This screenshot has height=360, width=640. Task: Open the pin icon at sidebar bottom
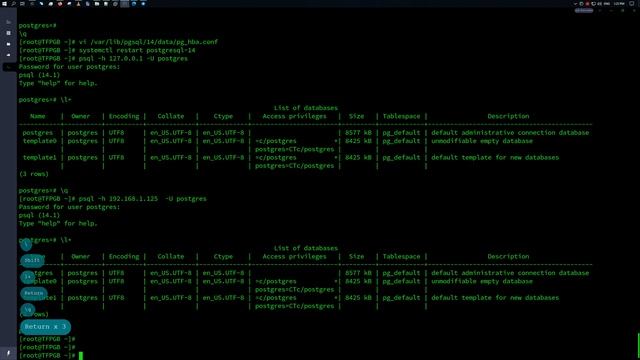coord(9,353)
